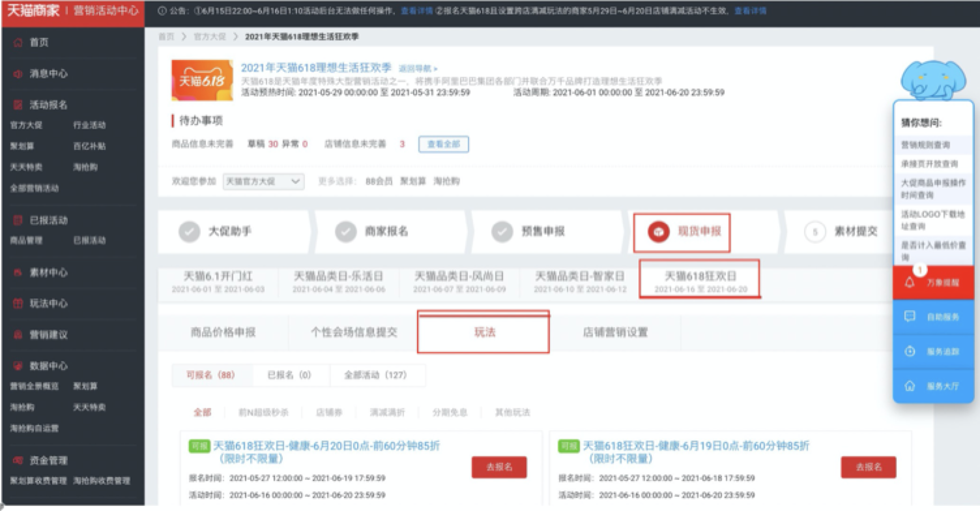Select the 玩法中心 gift icon
The height and width of the screenshot is (511, 980).
tap(18, 304)
